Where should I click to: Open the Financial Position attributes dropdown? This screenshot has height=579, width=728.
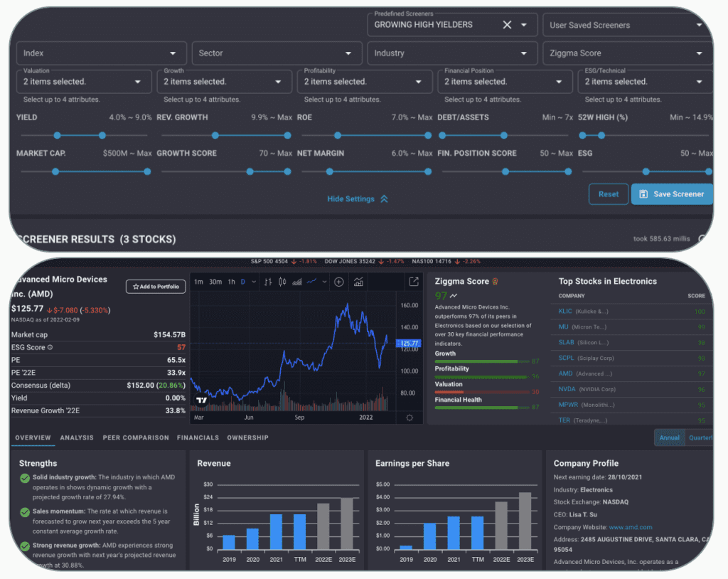point(505,82)
